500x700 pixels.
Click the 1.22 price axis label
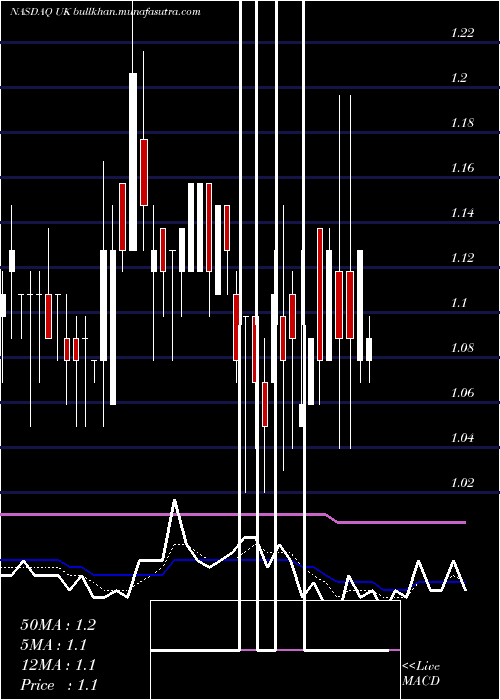click(x=462, y=33)
